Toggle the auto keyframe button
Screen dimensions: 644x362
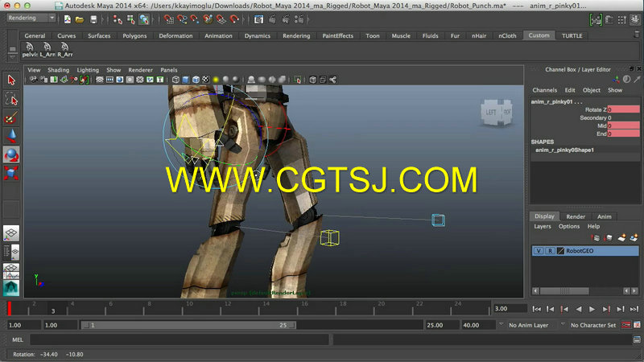[x=625, y=325]
